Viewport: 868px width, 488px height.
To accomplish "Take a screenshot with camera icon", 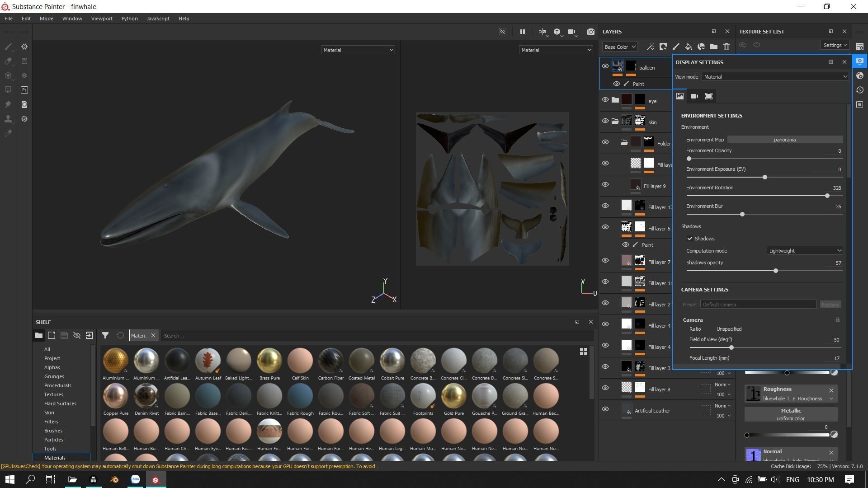I will point(590,32).
